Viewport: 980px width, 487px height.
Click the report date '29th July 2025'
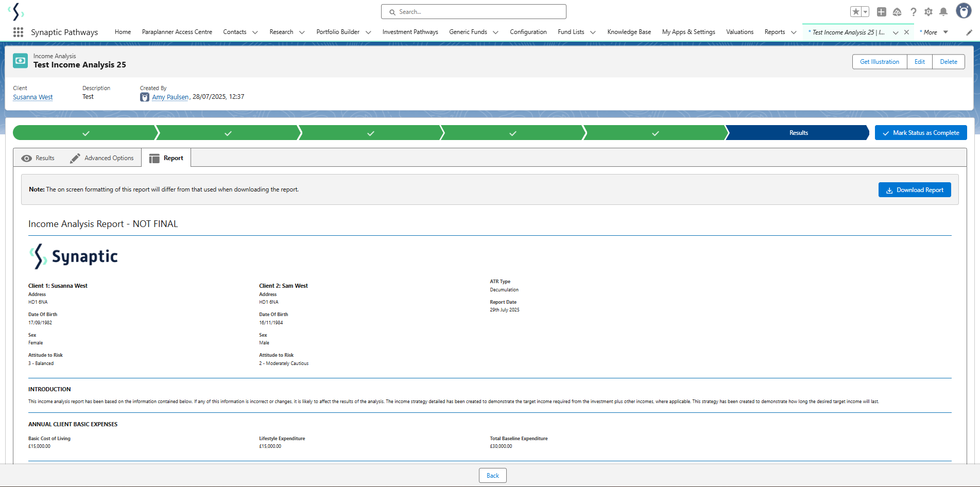[505, 310]
